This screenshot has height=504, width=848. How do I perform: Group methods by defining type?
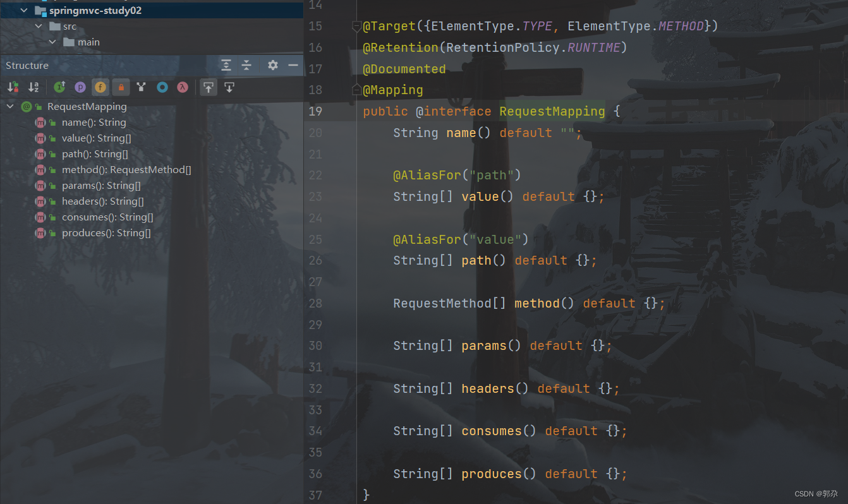pos(59,87)
